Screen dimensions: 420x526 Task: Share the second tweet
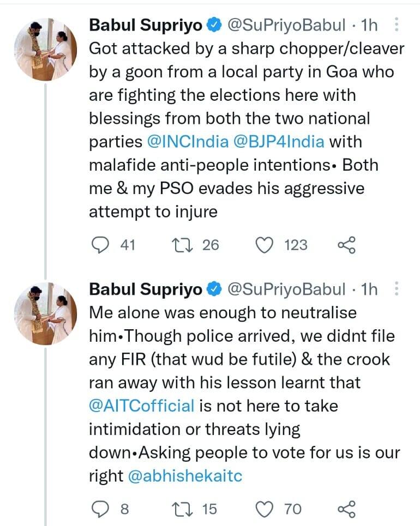point(347,509)
